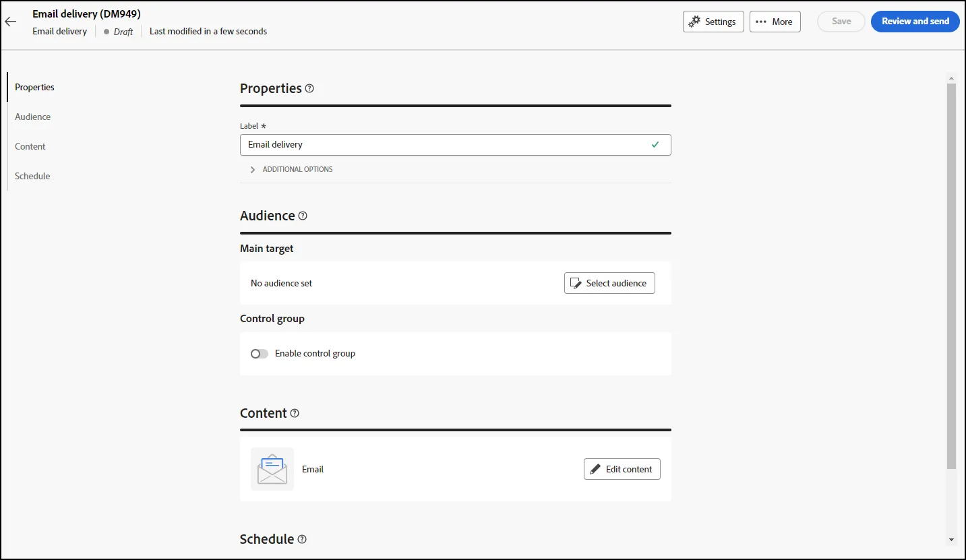
Task: Click the vertical scrollbar thumb
Action: (951, 276)
